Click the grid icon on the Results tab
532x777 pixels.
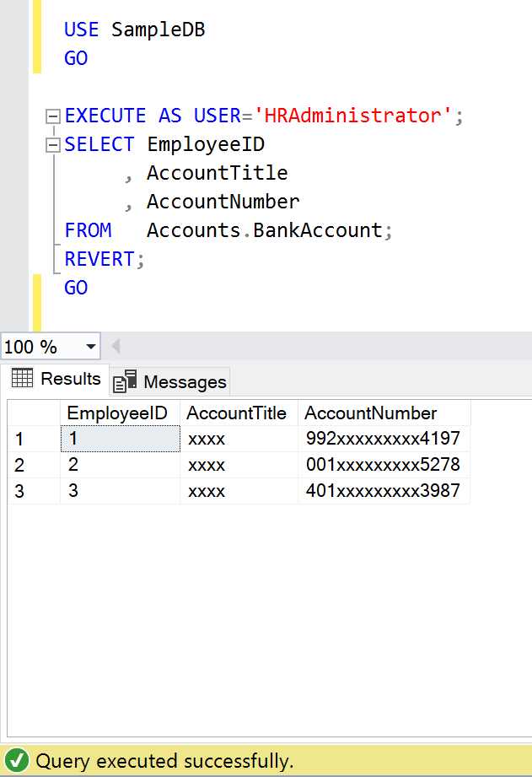pyautogui.click(x=22, y=378)
